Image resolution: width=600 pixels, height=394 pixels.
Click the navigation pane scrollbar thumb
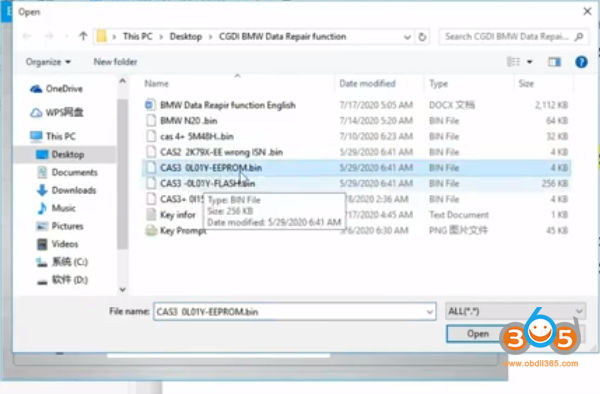pyautogui.click(x=122, y=174)
